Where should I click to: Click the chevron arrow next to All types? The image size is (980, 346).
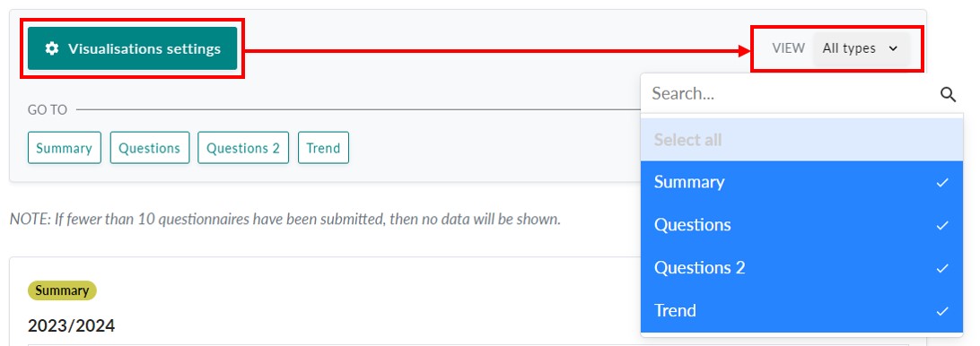click(893, 48)
